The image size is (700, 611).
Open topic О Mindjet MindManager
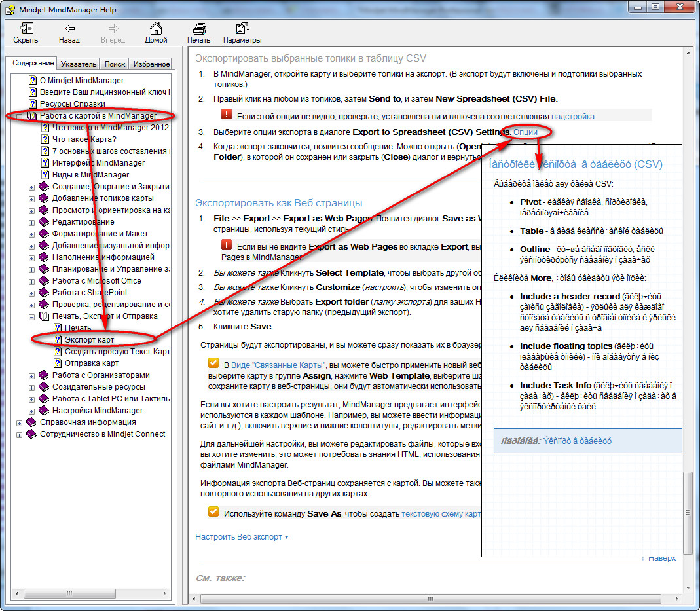82,81
